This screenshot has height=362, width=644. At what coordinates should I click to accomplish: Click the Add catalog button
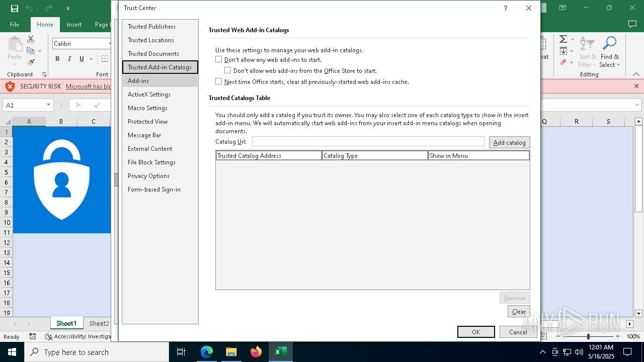(x=509, y=142)
